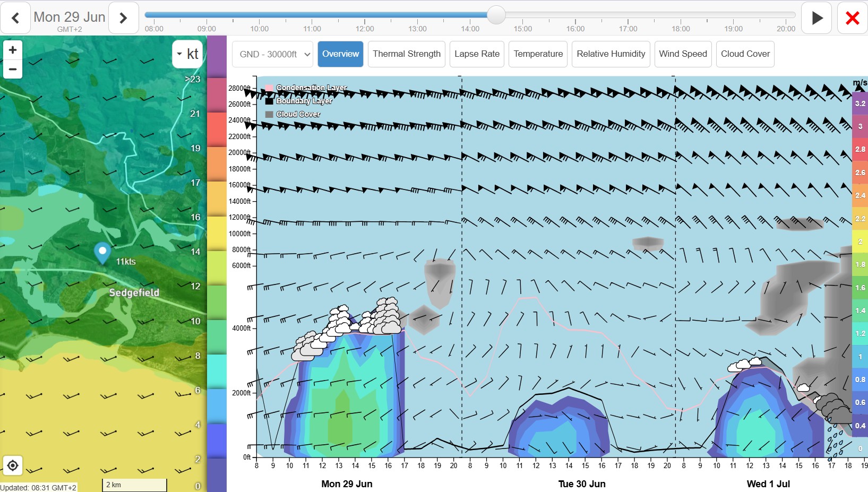The image size is (868, 492).
Task: Click the Updated: 08:31 GMT+2 status text
Action: coord(38,487)
